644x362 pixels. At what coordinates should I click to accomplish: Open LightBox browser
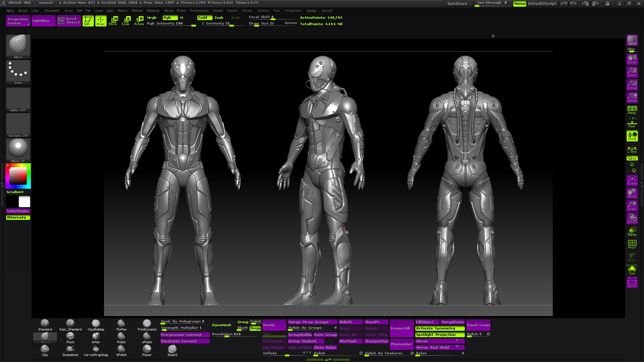[x=43, y=21]
